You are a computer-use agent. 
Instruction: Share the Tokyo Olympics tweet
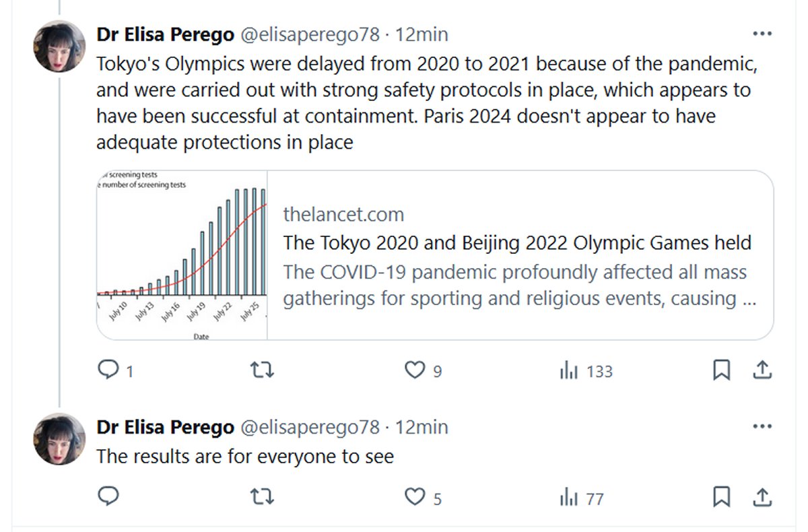point(762,370)
